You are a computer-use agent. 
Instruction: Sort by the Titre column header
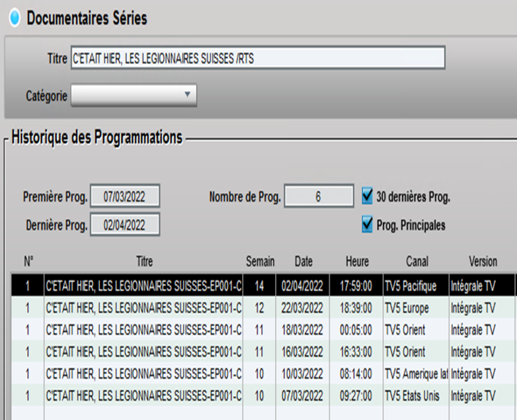pyautogui.click(x=144, y=261)
